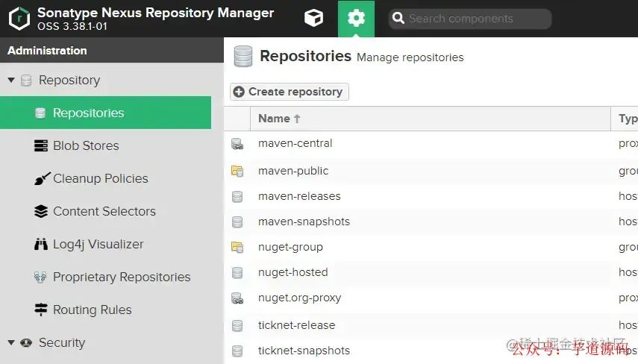Open the nuget-group repository
Screen dimensions: 638x364
coord(290,247)
